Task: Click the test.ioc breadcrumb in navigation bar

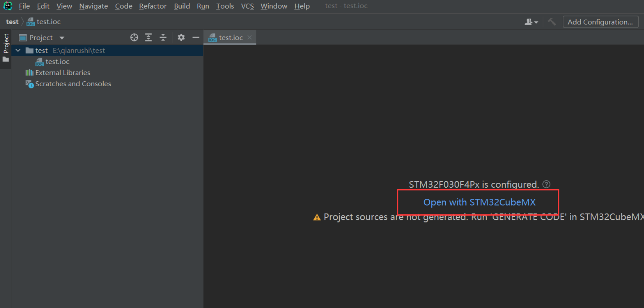Action: click(44, 22)
